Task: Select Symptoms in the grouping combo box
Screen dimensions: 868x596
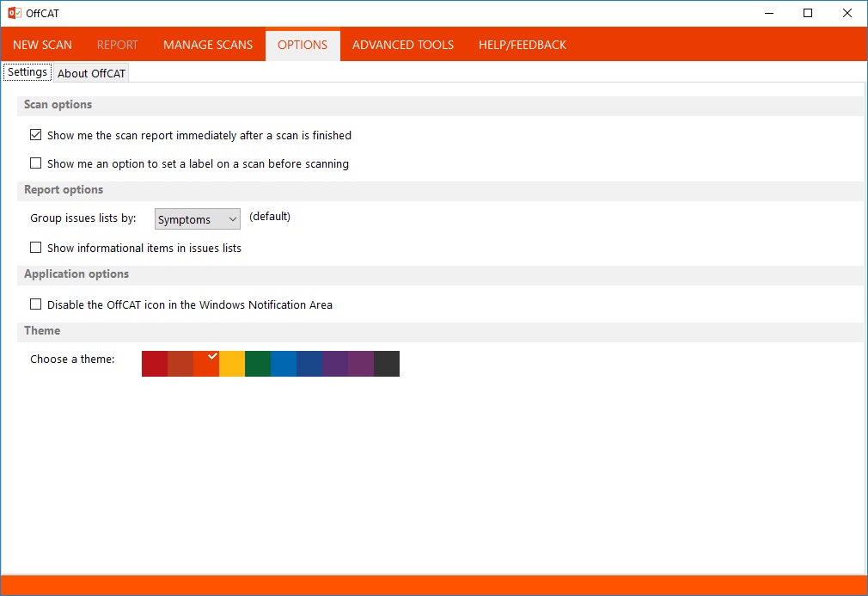Action: coord(197,218)
